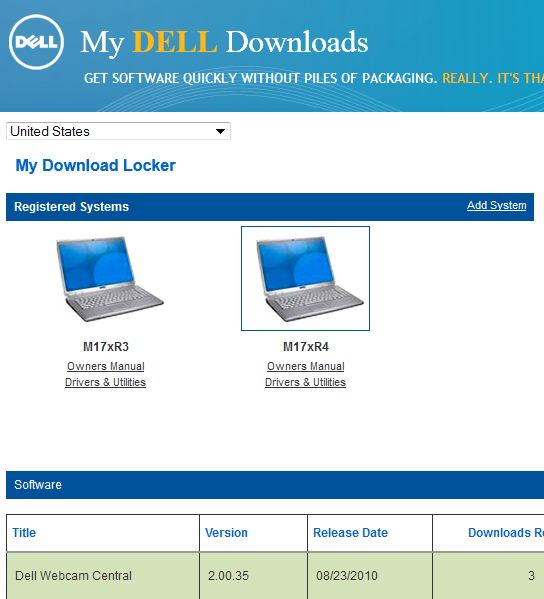Sort software by Release Date column

tap(350, 533)
